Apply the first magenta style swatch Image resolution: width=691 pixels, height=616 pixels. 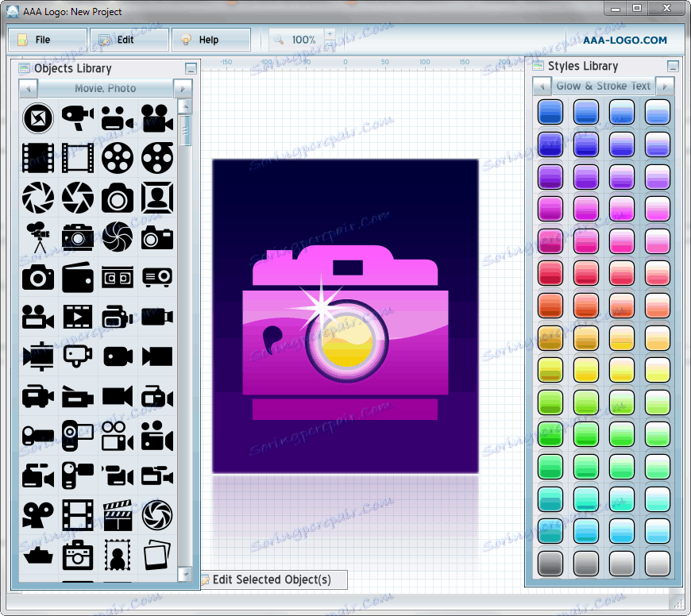click(x=550, y=209)
